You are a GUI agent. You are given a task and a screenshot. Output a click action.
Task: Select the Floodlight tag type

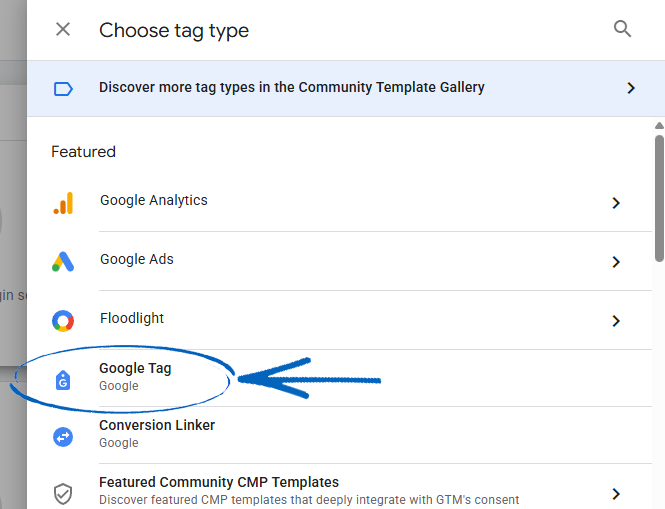pyautogui.click(x=132, y=318)
